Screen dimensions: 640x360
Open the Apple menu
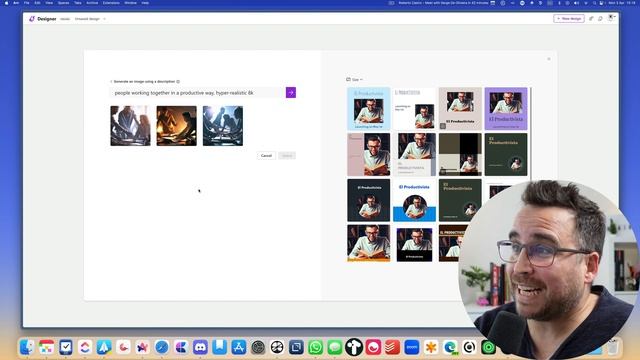[6, 3]
